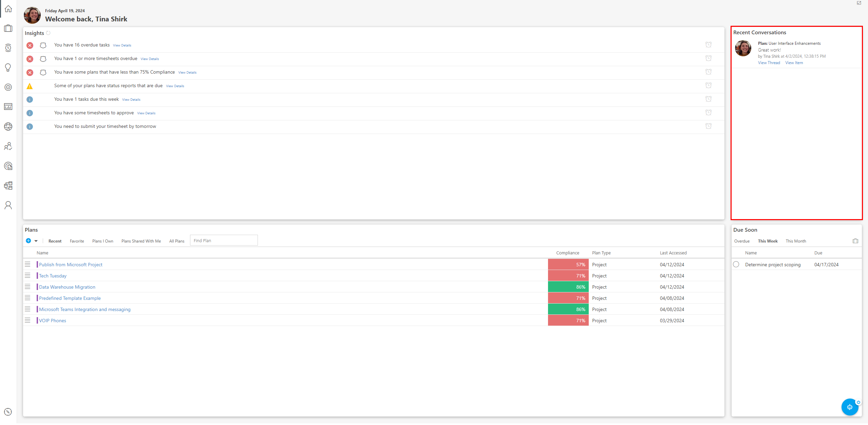This screenshot has height=425, width=868.
Task: Open the reports chart icon in sidebar
Action: pyautogui.click(x=8, y=107)
